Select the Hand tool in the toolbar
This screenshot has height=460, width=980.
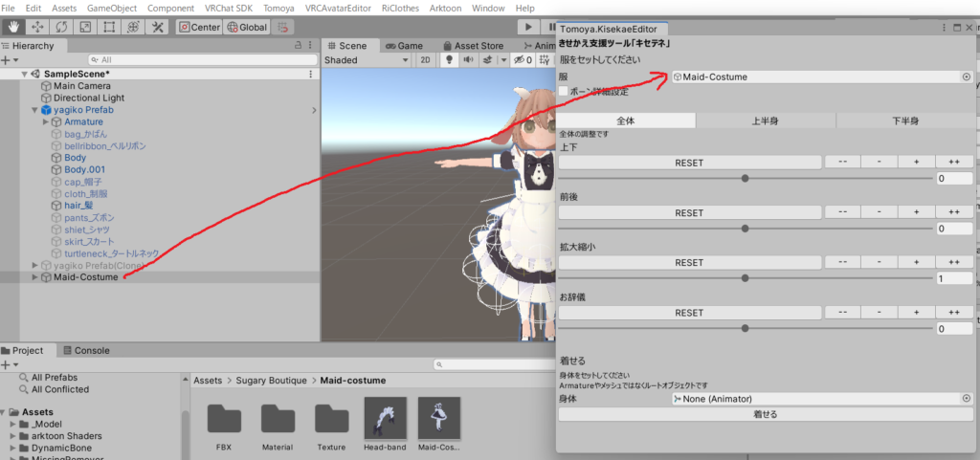13,27
